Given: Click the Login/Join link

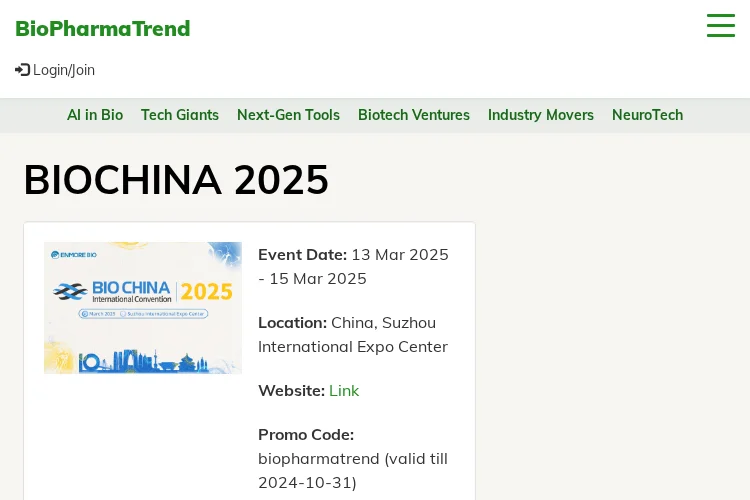Looking at the screenshot, I should (x=55, y=70).
